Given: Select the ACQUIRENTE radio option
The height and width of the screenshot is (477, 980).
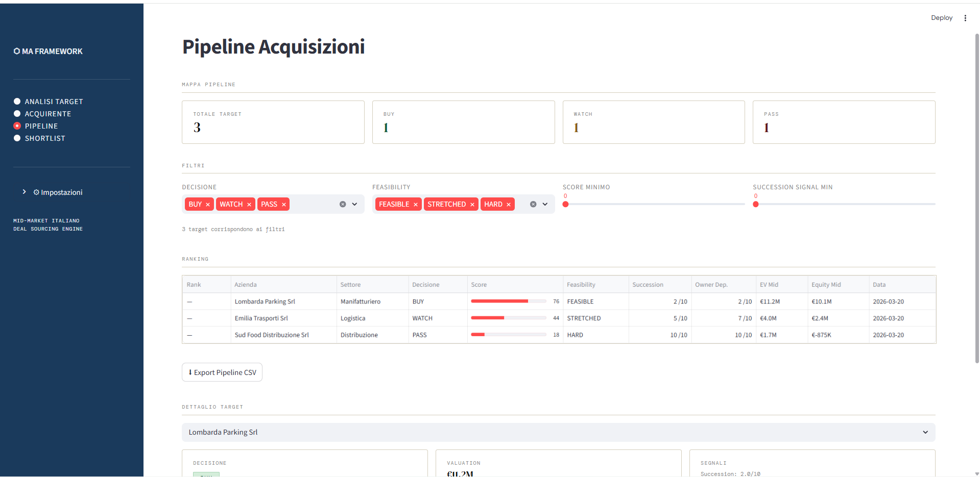Looking at the screenshot, I should coord(17,113).
